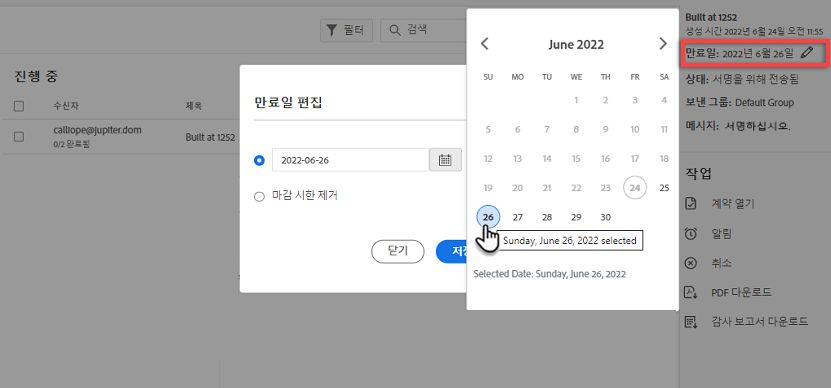Click in the 검색 search field
This screenshot has width=831, height=388.
423,31
